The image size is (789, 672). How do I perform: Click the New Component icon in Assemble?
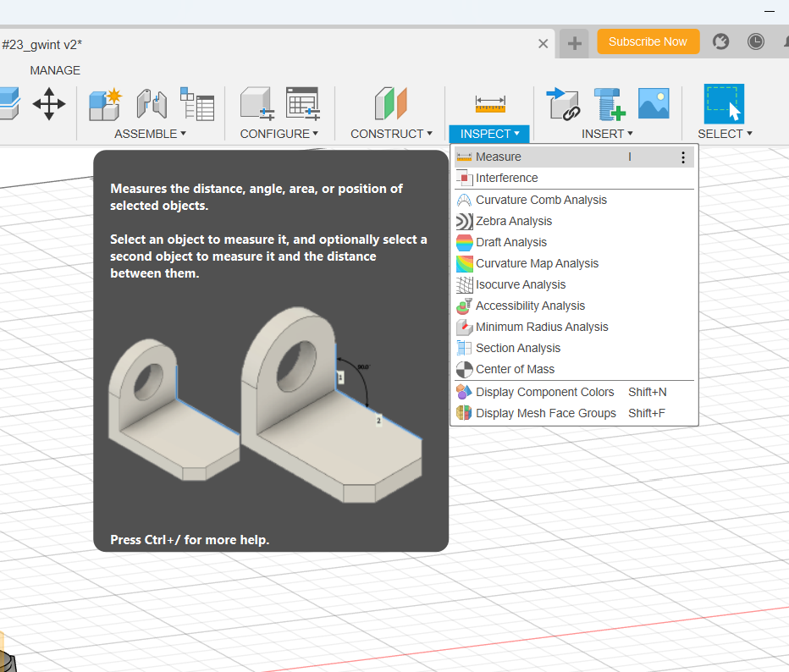[106, 104]
